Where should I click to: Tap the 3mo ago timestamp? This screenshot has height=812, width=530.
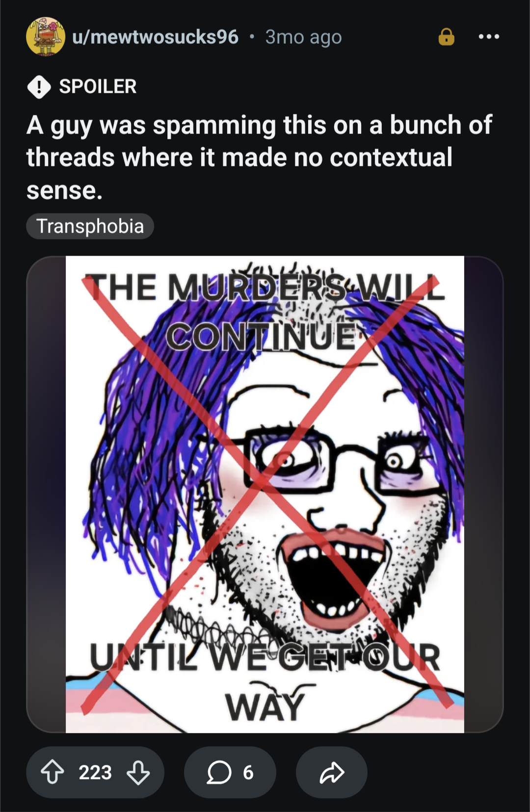[x=303, y=37]
